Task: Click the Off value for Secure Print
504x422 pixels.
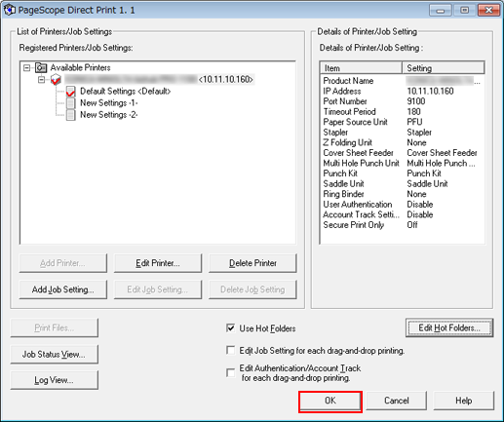Action: pyautogui.click(x=412, y=225)
